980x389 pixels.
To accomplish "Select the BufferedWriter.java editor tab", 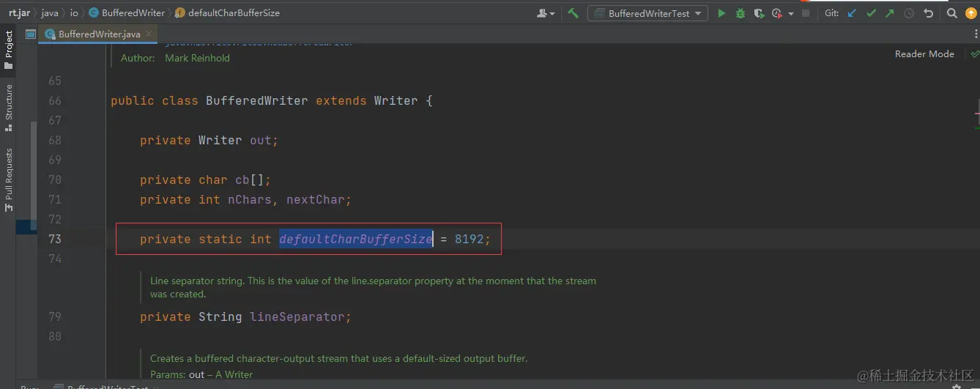I will tap(98, 34).
